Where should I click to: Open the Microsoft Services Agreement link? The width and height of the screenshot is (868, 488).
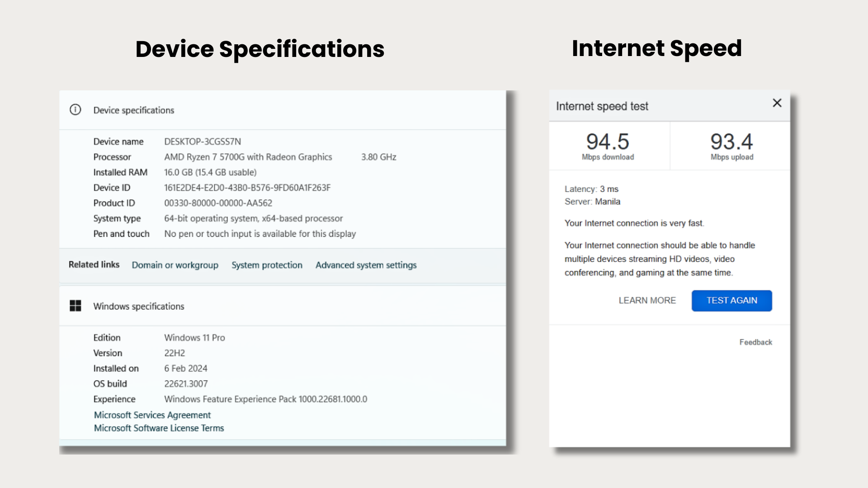[x=152, y=415]
